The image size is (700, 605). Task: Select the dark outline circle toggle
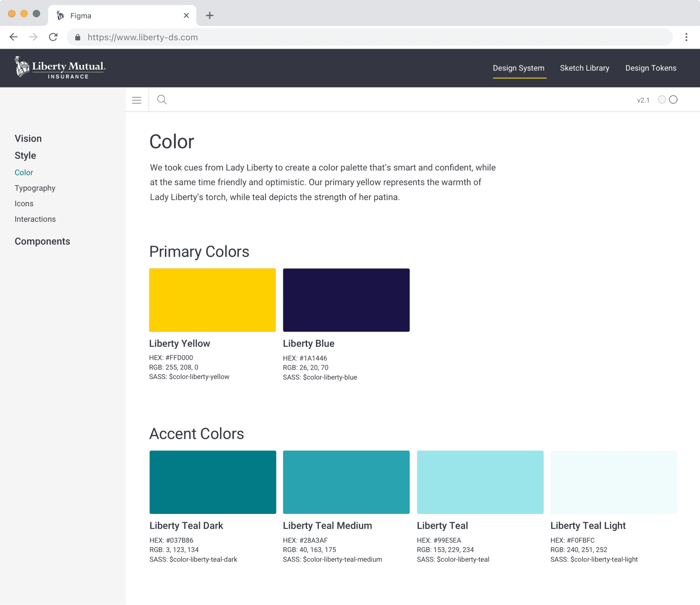click(x=673, y=100)
